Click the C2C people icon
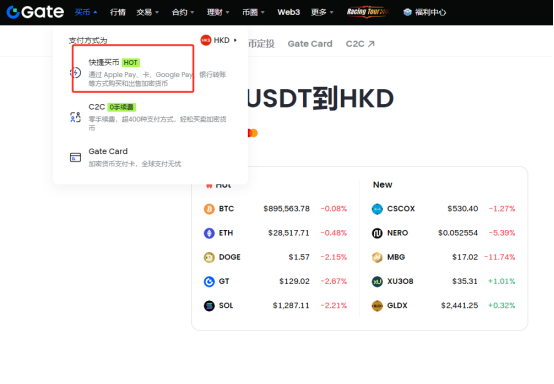554x384 pixels. [75, 117]
